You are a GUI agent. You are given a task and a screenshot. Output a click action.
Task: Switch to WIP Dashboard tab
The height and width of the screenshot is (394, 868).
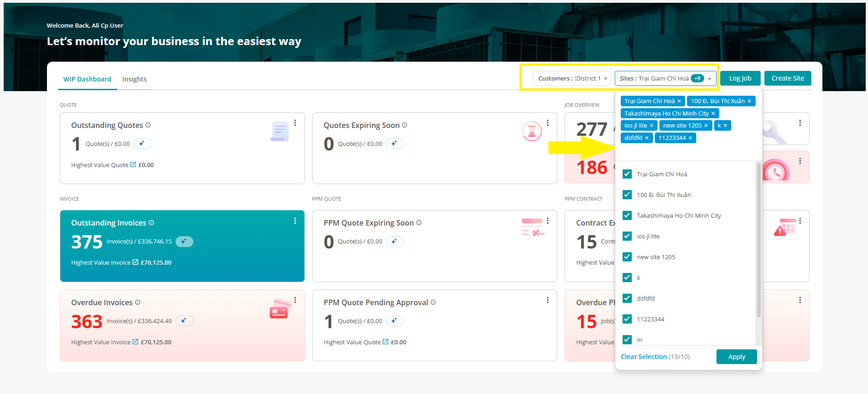click(x=87, y=79)
